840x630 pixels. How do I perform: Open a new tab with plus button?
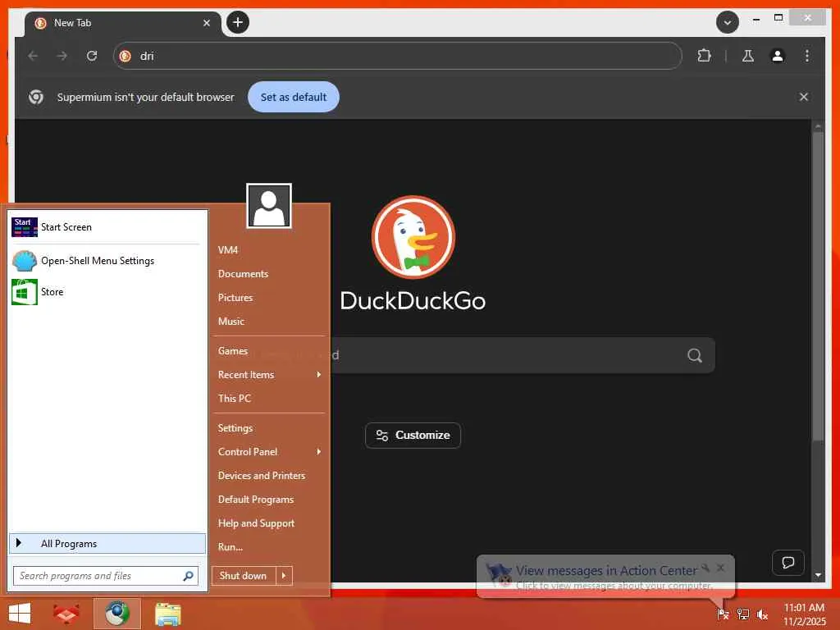pos(238,22)
